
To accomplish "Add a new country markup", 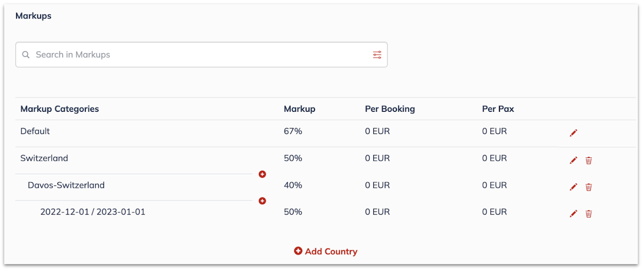I will coord(326,251).
